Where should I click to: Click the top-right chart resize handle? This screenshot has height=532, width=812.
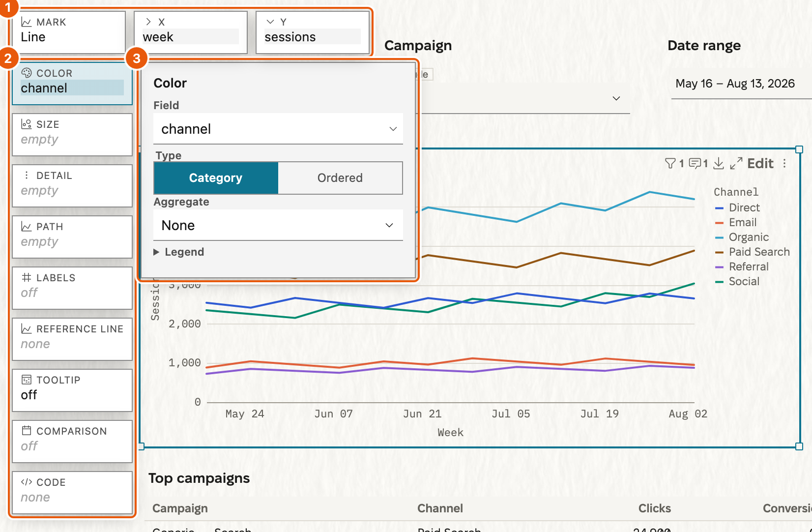click(x=799, y=149)
